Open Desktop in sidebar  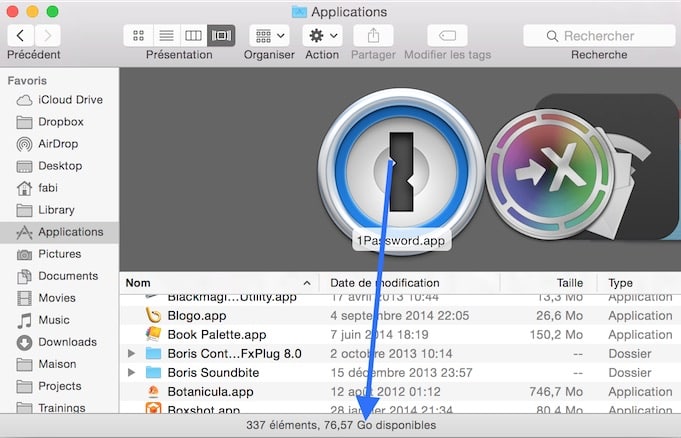coord(60,166)
